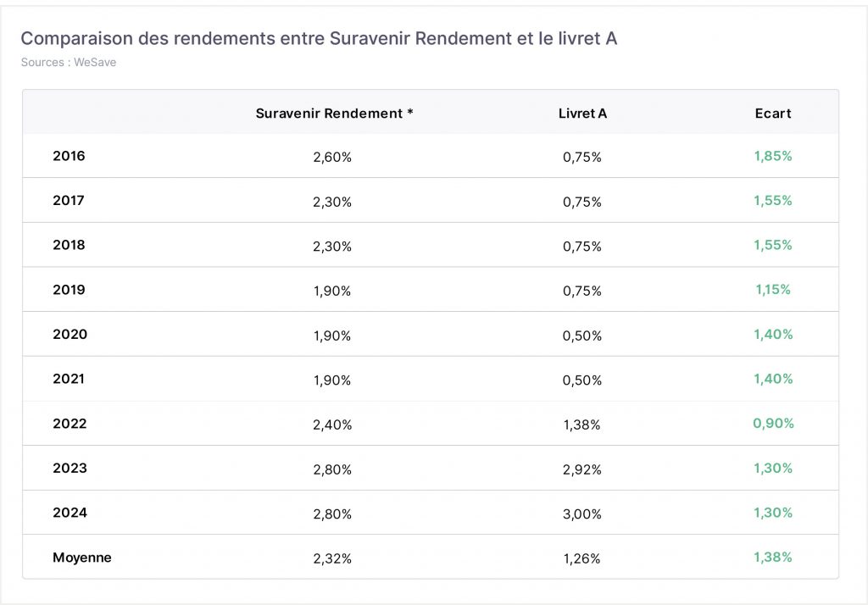
Task: Click the Suravenir Rendement column header
Action: (x=334, y=114)
